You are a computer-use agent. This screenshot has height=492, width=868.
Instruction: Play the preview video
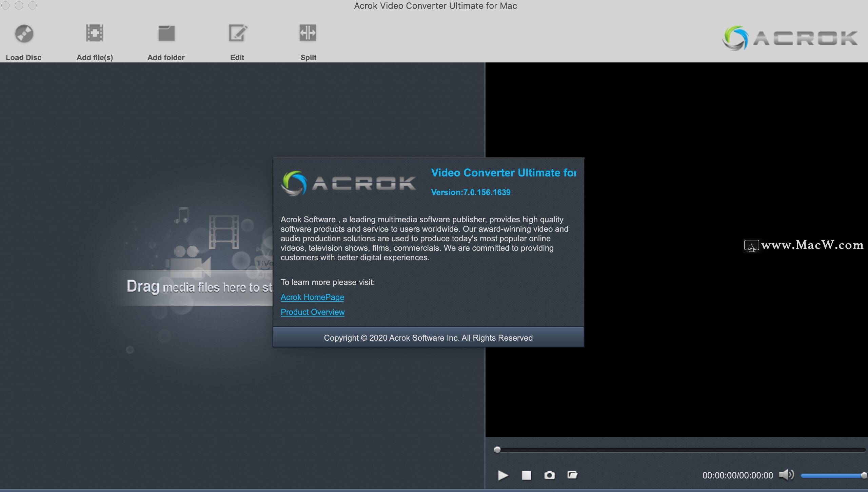coord(503,475)
